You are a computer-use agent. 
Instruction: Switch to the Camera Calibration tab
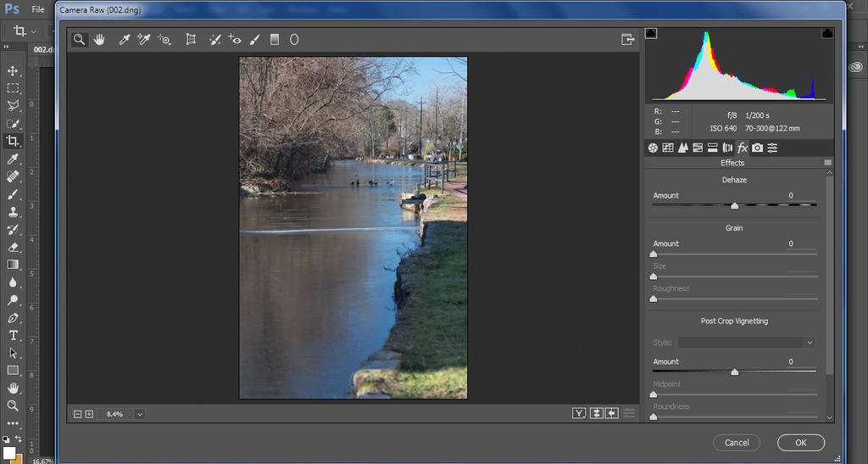pyautogui.click(x=757, y=148)
